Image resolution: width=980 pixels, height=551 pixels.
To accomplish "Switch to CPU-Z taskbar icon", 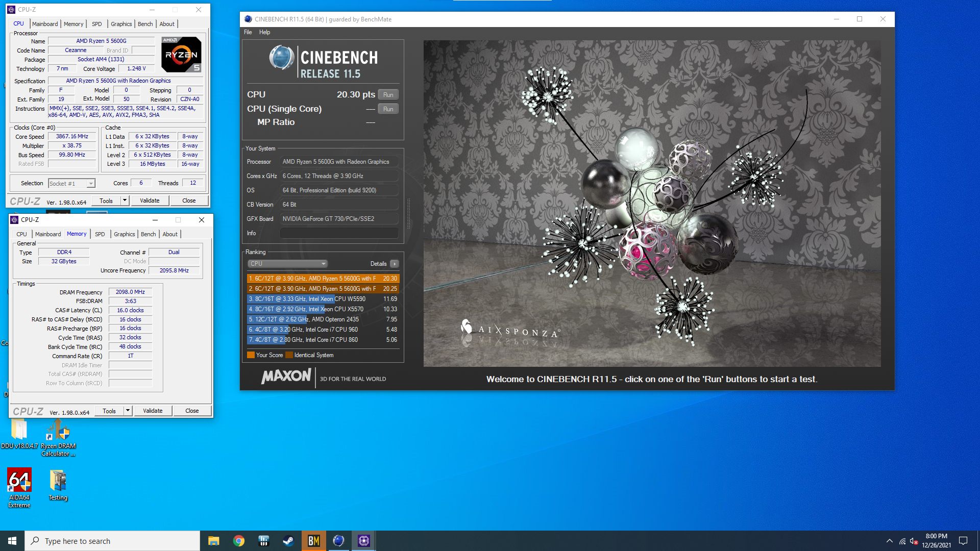I will pos(363,541).
